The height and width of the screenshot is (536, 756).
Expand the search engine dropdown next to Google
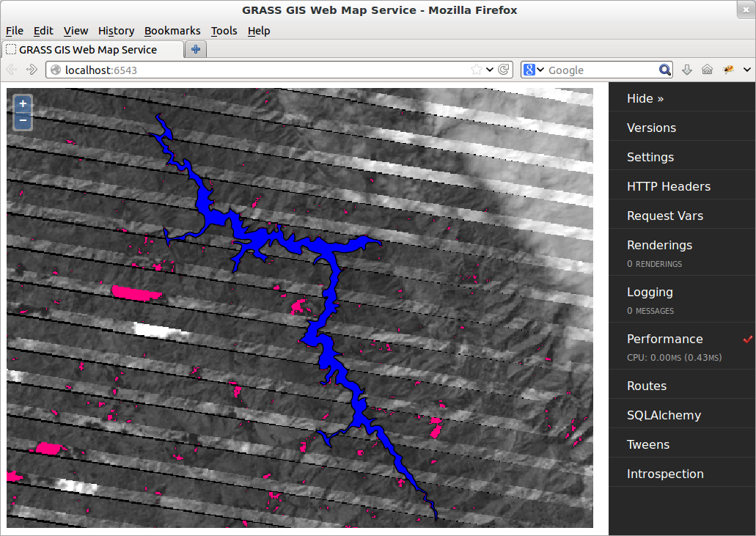pos(541,69)
